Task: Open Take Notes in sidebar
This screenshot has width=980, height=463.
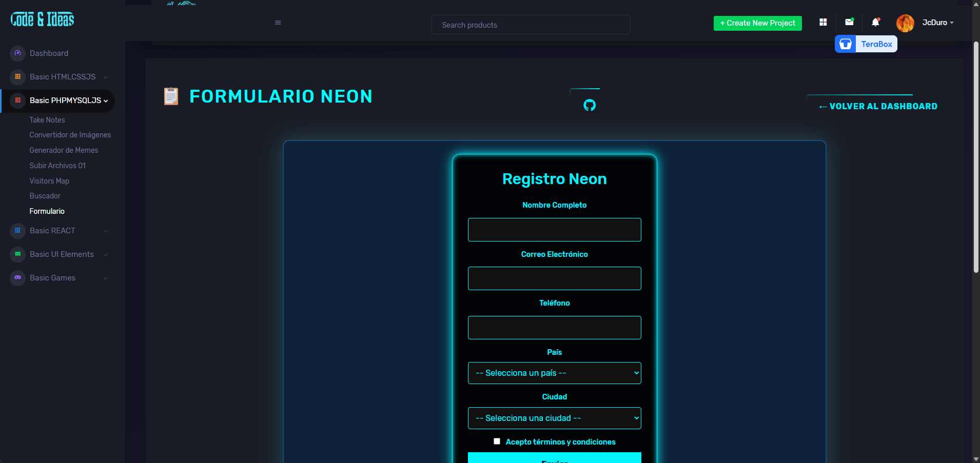Action: (x=47, y=120)
